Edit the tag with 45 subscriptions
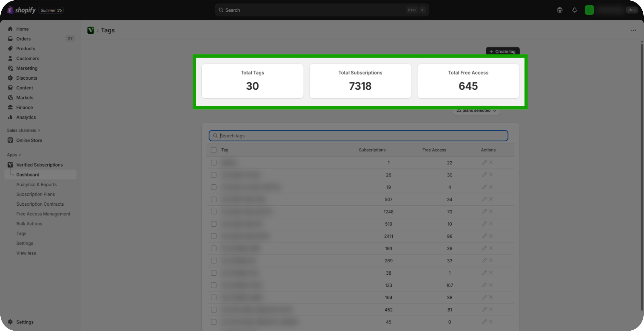This screenshot has width=644, height=331. [484, 322]
